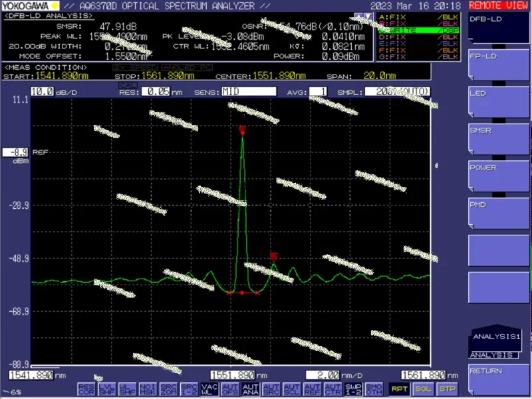Click the SRC 1-2 icon
This screenshot has width=532, height=399.
(x=189, y=389)
